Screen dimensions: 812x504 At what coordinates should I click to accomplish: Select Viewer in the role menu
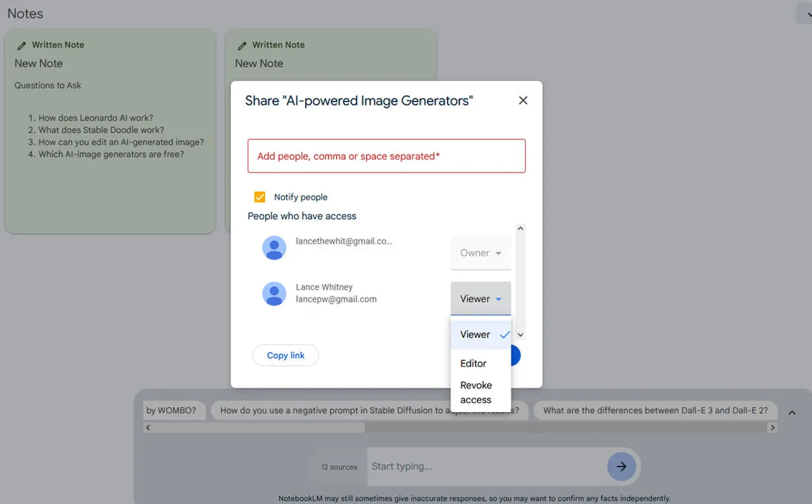click(481, 335)
